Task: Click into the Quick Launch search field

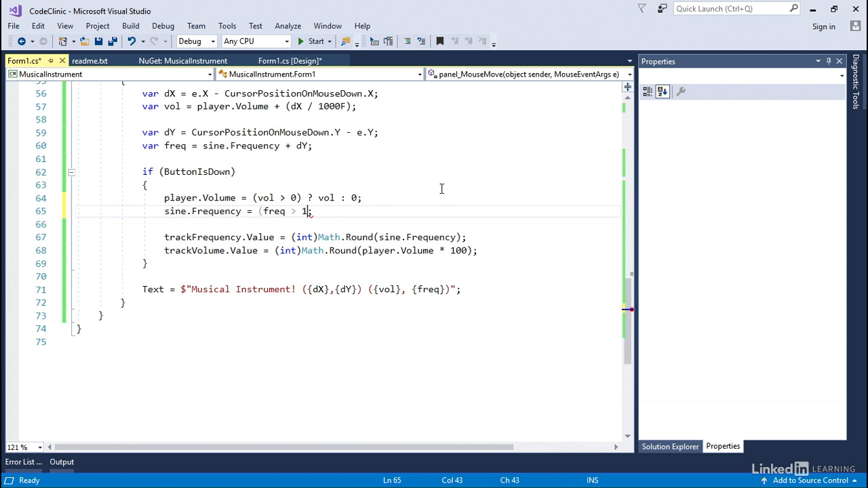Action: click(731, 9)
